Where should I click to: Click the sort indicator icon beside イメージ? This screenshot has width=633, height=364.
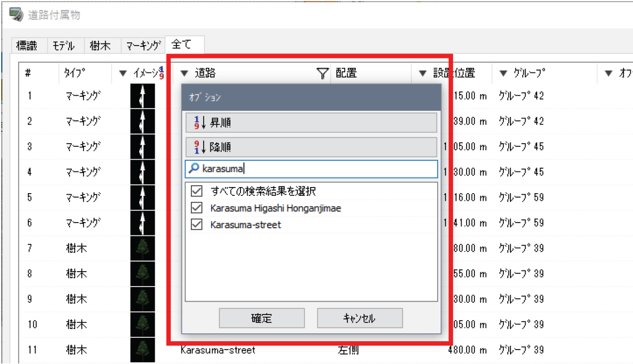(161, 73)
